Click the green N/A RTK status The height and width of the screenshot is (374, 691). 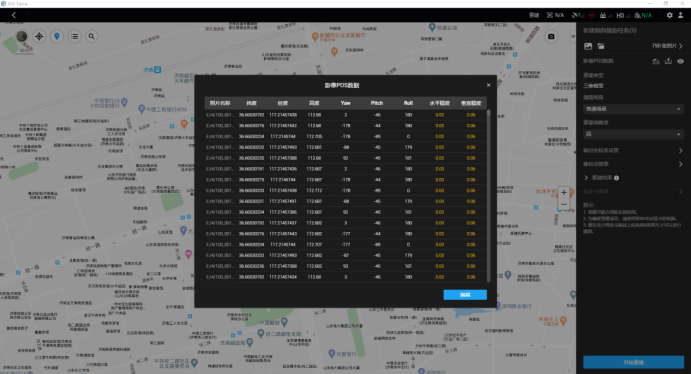pos(643,15)
